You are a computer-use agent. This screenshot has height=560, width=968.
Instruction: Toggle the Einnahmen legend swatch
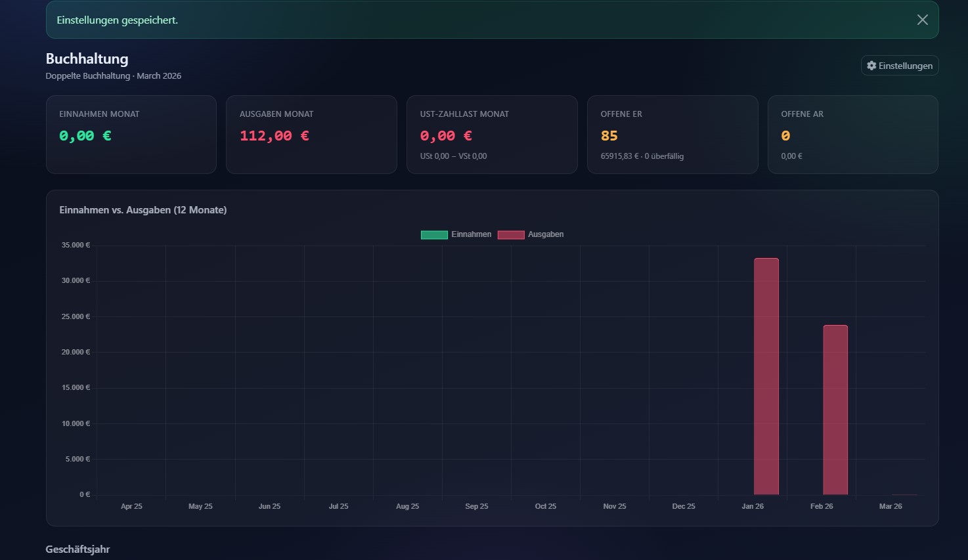[x=434, y=234]
